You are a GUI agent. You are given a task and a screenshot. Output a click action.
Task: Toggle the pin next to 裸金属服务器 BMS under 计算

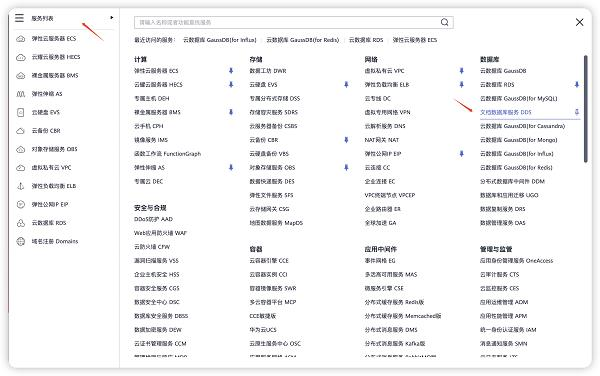point(231,112)
